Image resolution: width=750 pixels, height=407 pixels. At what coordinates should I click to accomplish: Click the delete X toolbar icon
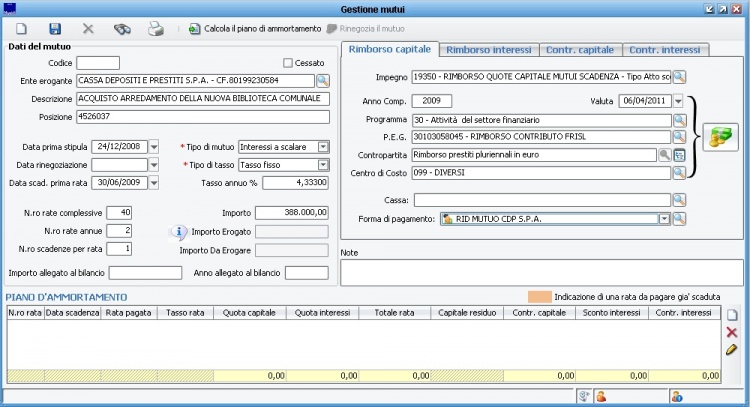pyautogui.click(x=88, y=29)
